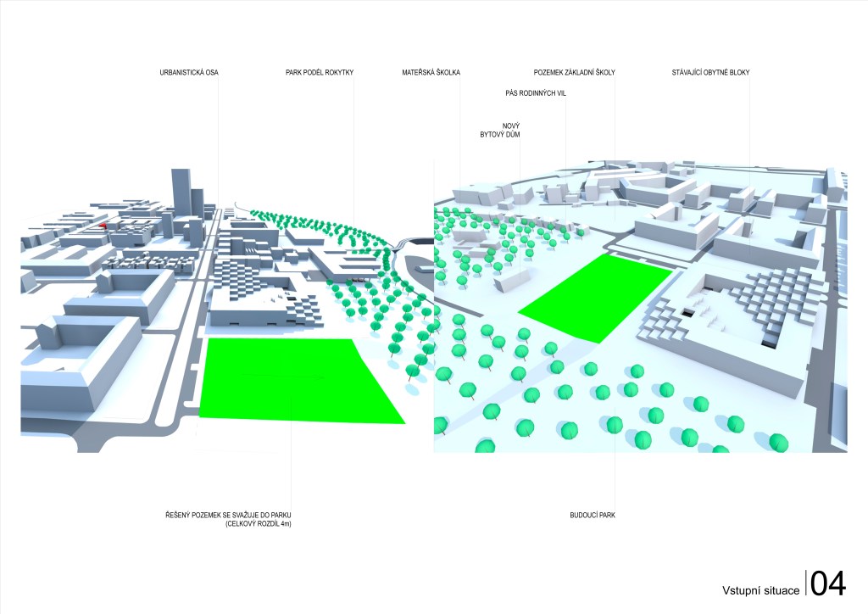Select the PARK PODÉL ROKYTKY label
Viewport: 868px width, 614px height.
pos(320,73)
